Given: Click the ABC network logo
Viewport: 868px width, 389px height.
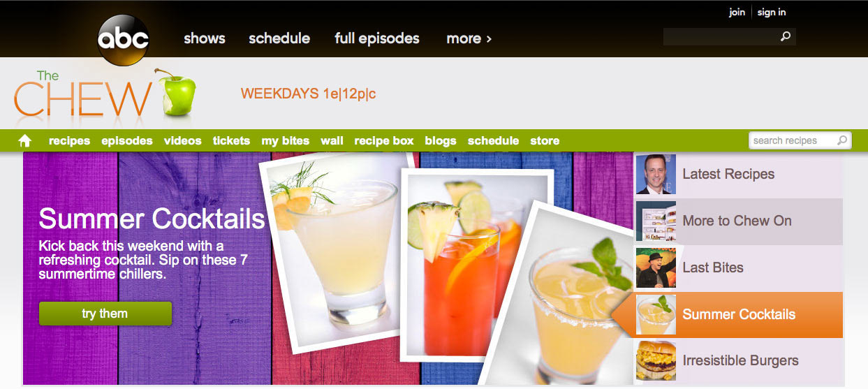Looking at the screenshot, I should coord(124,38).
